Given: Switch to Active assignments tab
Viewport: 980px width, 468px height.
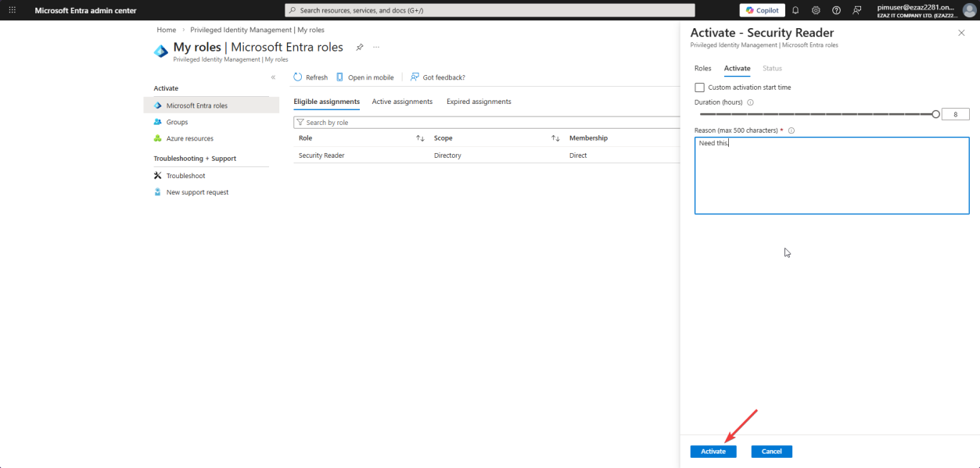Looking at the screenshot, I should [x=402, y=102].
